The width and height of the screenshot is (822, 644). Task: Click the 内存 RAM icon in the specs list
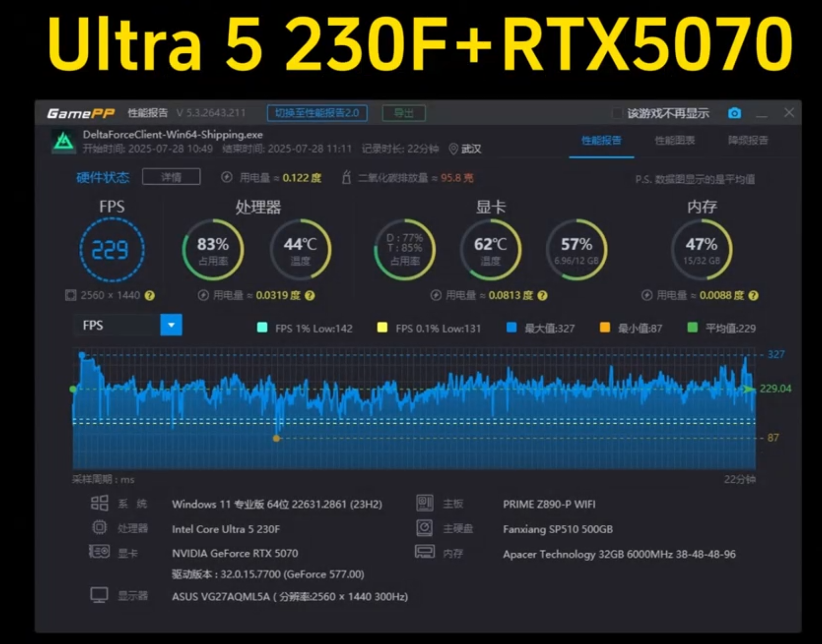click(x=425, y=552)
